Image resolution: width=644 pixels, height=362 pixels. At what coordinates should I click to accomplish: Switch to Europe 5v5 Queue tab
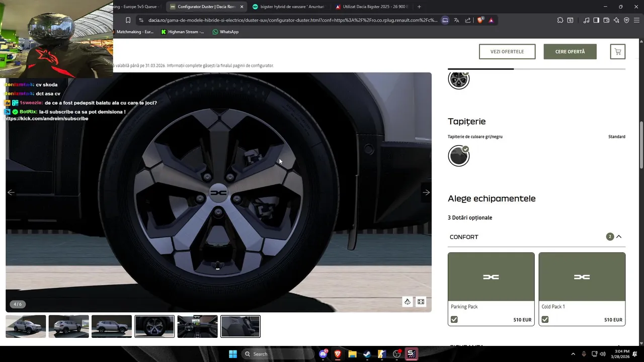[x=137, y=7]
